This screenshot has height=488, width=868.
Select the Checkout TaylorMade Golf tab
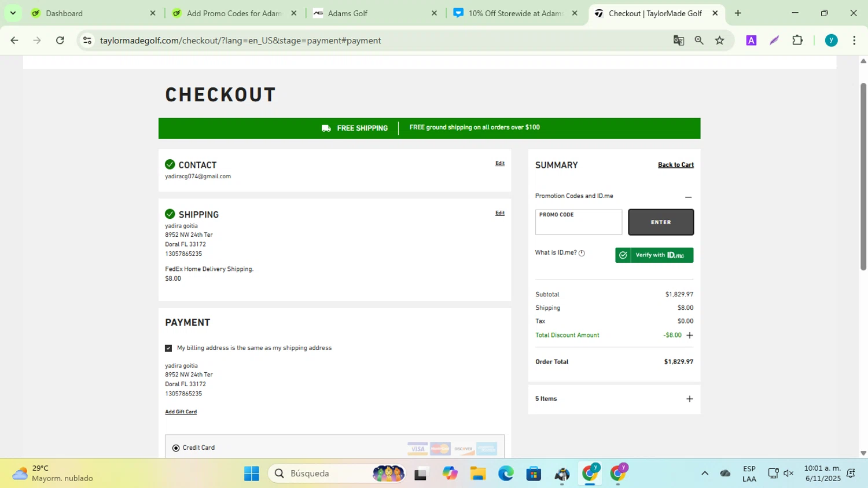[x=657, y=13]
